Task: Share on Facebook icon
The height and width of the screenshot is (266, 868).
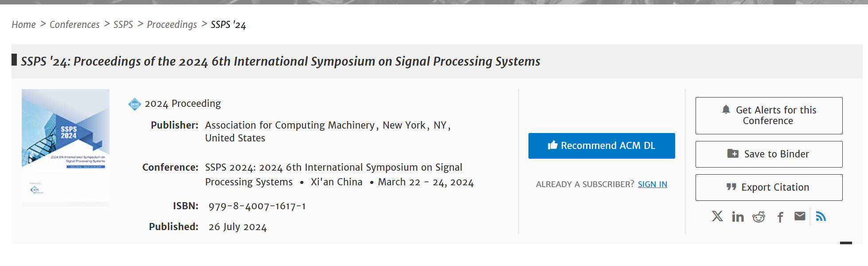Action: click(x=780, y=217)
